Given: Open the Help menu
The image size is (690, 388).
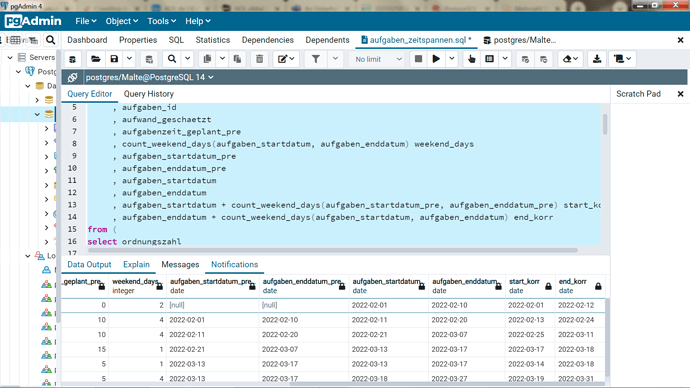Looking at the screenshot, I should pyautogui.click(x=198, y=21).
